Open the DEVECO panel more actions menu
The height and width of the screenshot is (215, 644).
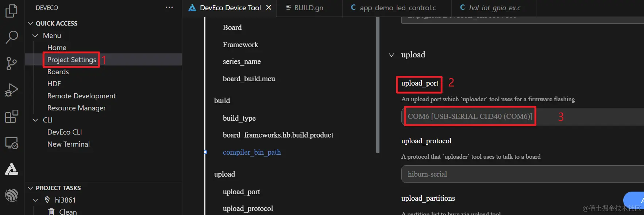pos(169,8)
